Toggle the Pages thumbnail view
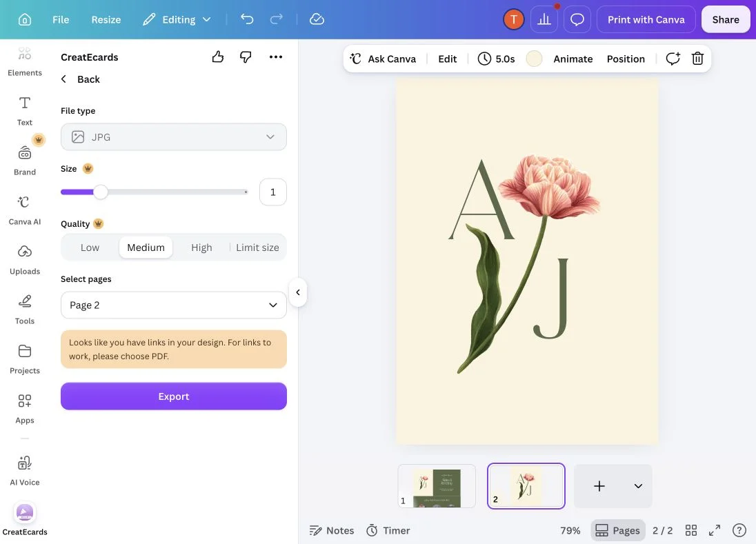756x544 pixels. coord(617,530)
